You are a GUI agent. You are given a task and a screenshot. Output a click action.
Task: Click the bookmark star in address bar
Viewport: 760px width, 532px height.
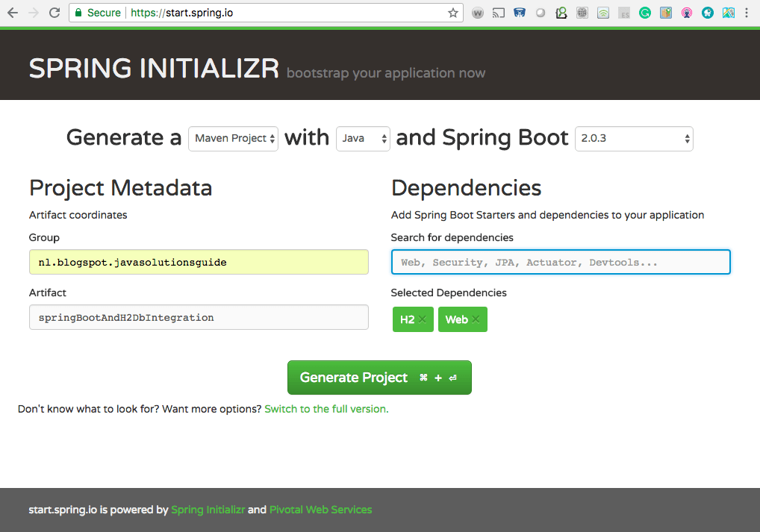click(452, 13)
